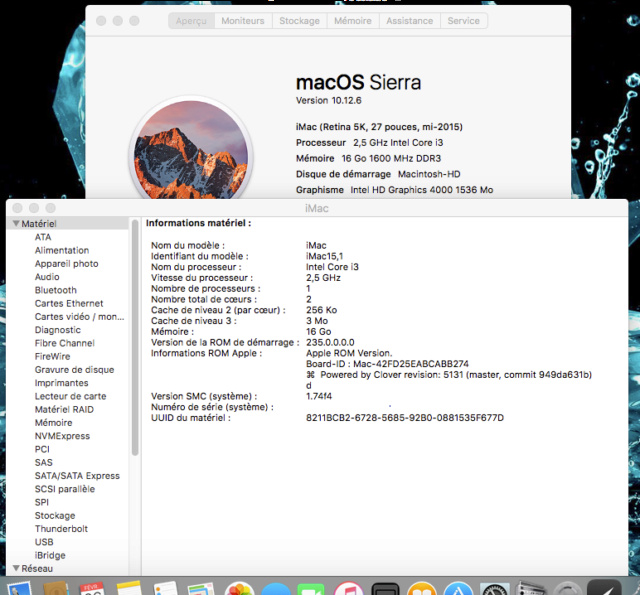The image size is (640, 595).
Task: Open Contacts from the Dock
Action: coord(56,589)
